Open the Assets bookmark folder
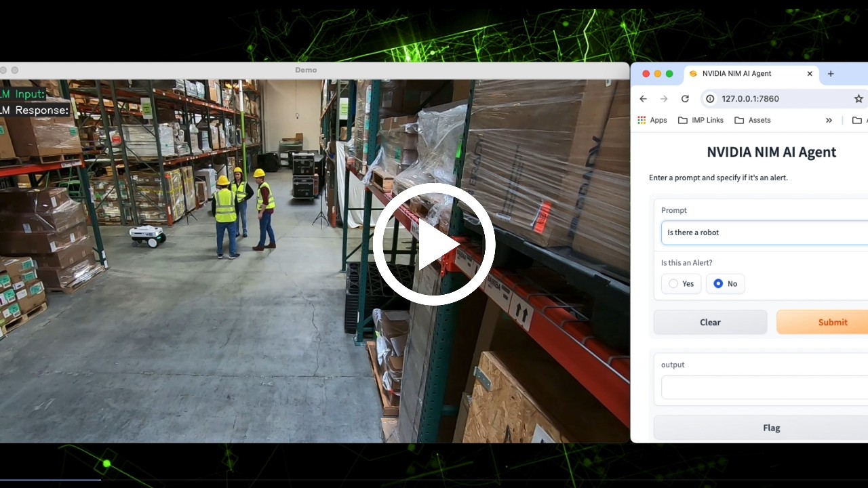 click(x=753, y=120)
